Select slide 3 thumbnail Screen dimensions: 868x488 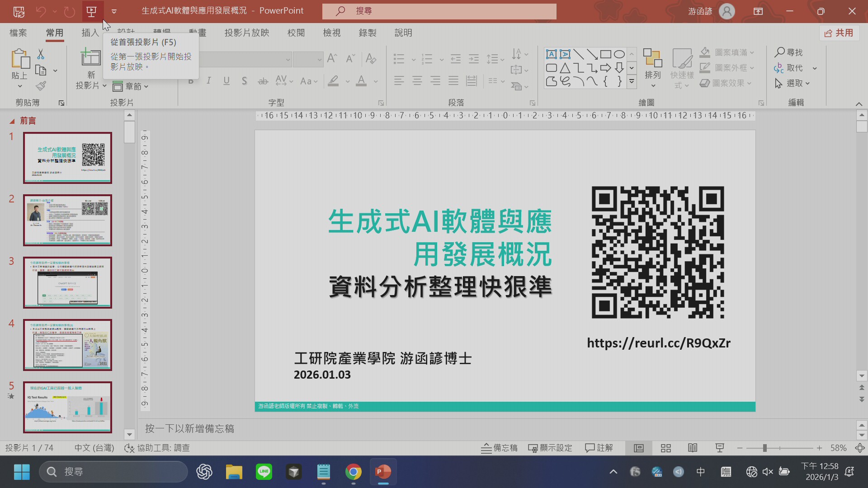tap(67, 282)
